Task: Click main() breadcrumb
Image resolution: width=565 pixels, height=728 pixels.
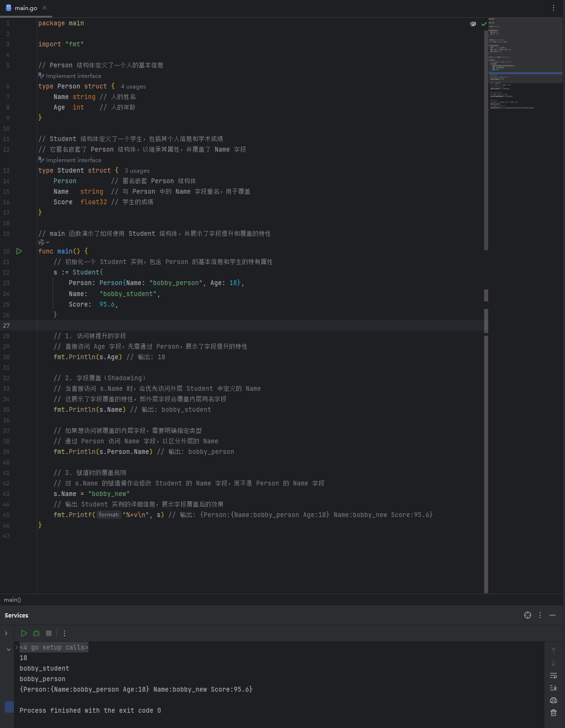Action: point(12,600)
